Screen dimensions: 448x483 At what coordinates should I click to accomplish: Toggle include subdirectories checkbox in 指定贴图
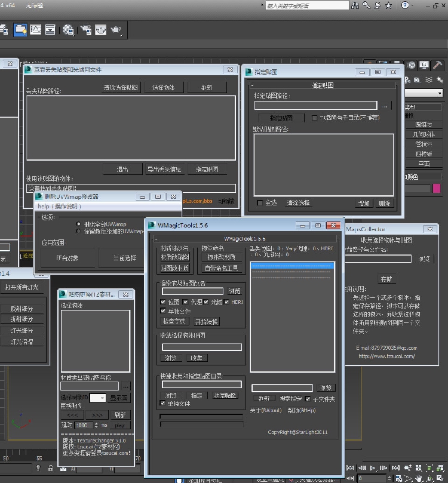[x=314, y=118]
